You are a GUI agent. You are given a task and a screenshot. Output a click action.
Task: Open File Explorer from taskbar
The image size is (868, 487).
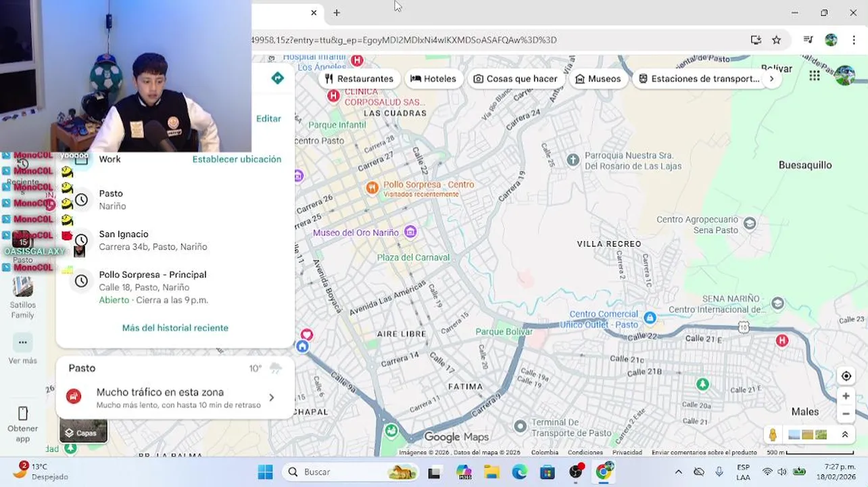pos(491,472)
